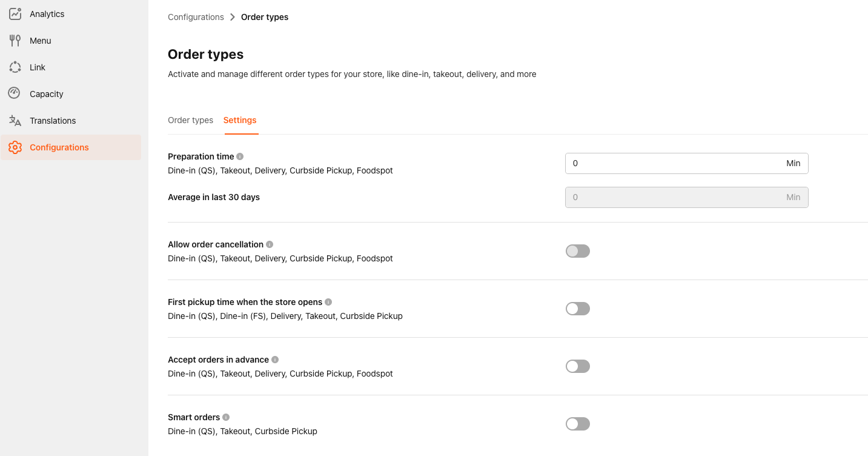The height and width of the screenshot is (456, 868).
Task: Click the Dine-in (QS), Takeout, Curbside Pickup text
Action: [242, 431]
